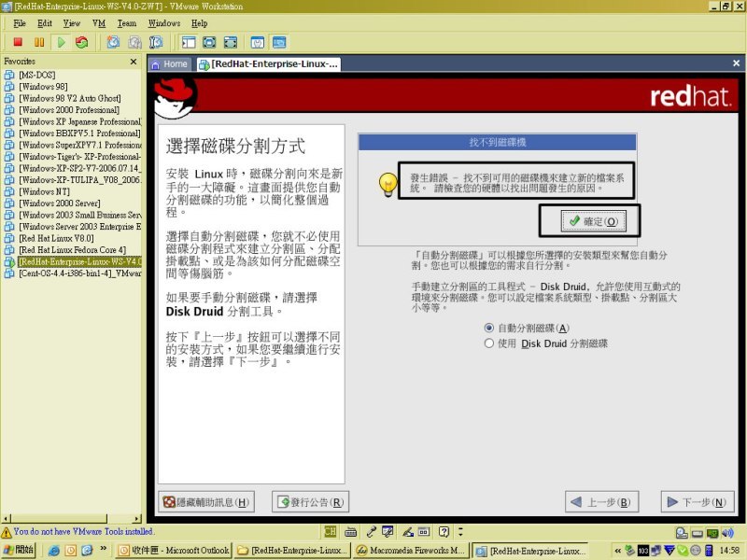Image resolution: width=747 pixels, height=560 pixels.
Task: Click the Summary view toolbar icon
Action: click(258, 42)
